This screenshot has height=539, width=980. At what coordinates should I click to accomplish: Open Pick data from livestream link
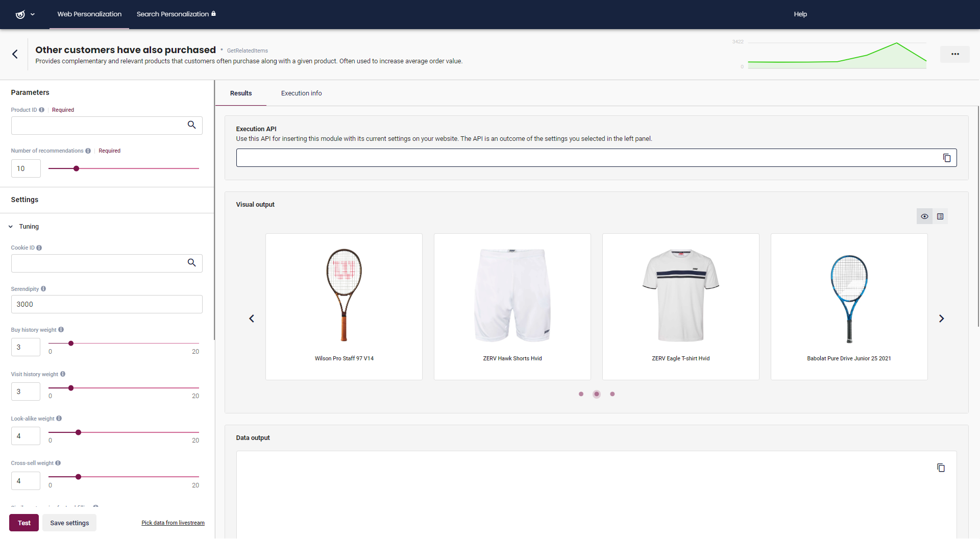pos(173,523)
